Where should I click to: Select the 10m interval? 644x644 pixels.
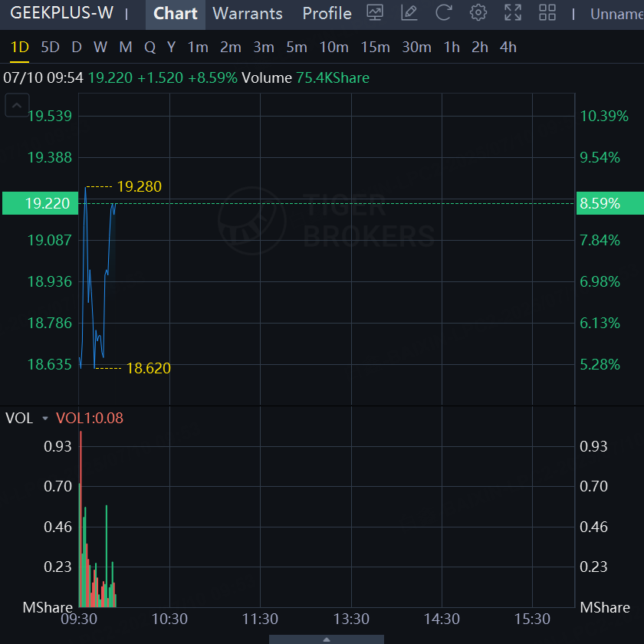pyautogui.click(x=334, y=48)
